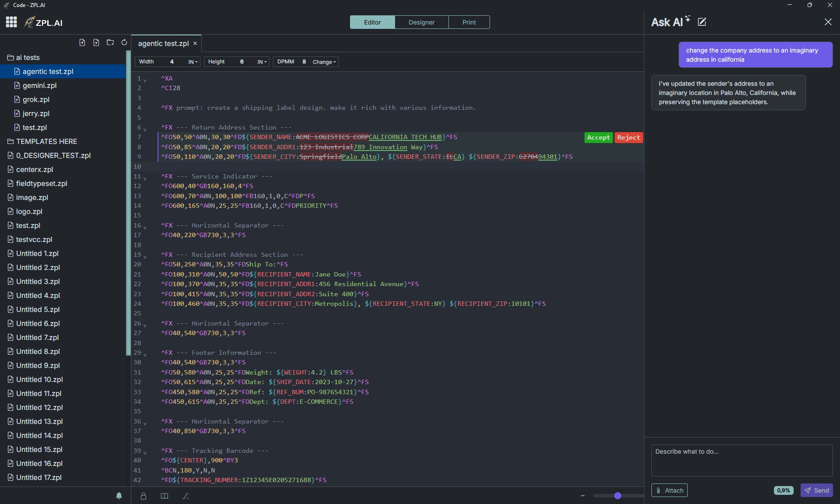Click the DPMM Change dropdown

pos(324,62)
